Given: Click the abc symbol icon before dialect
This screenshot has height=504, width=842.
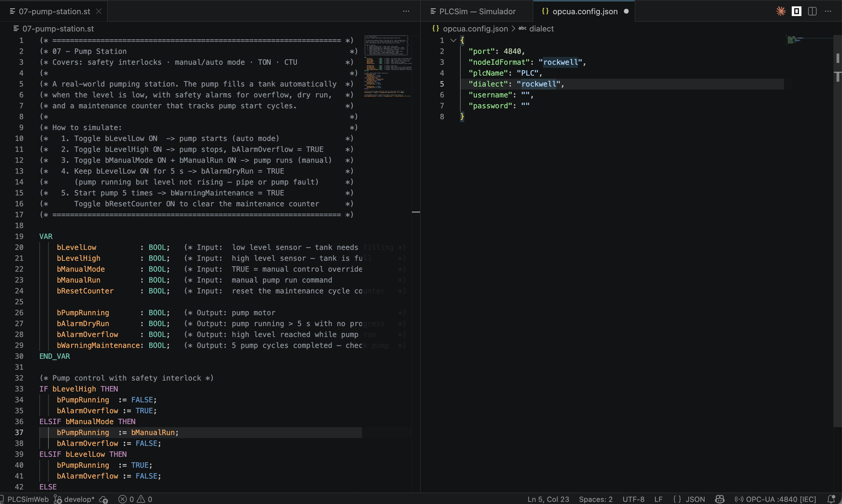Looking at the screenshot, I should click(522, 28).
